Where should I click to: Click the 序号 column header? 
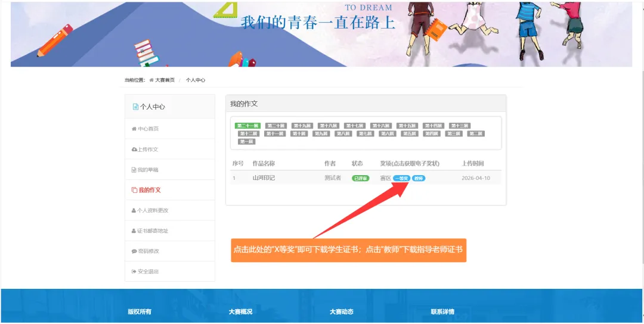click(238, 163)
